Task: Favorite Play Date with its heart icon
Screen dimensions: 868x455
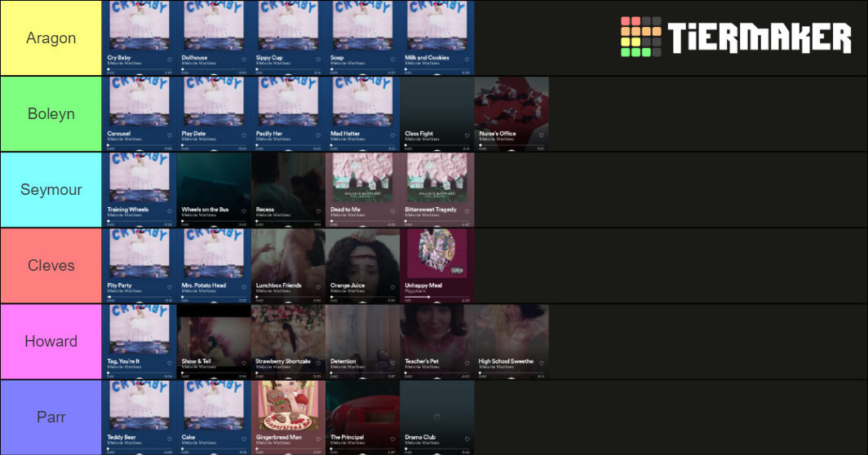Action: [244, 135]
